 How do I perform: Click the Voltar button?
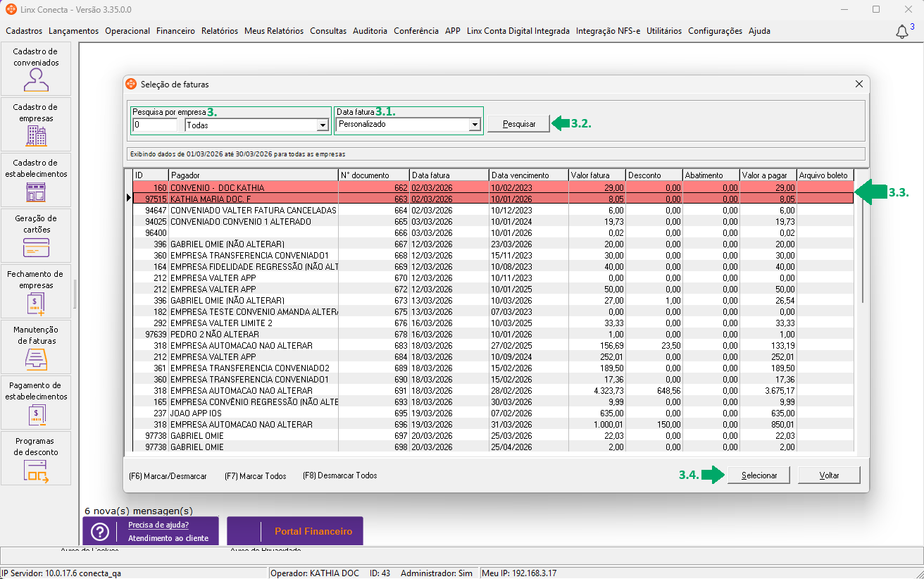(829, 475)
